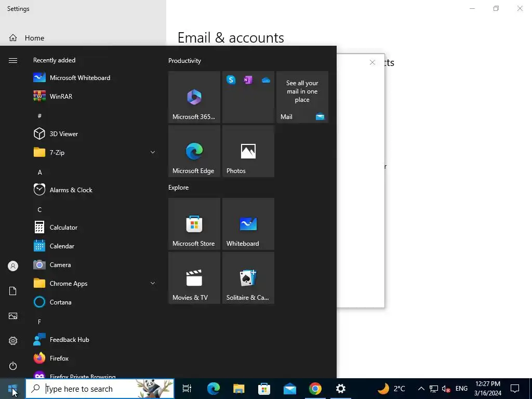Open the Mail tile
The image size is (532, 399).
coord(302,97)
